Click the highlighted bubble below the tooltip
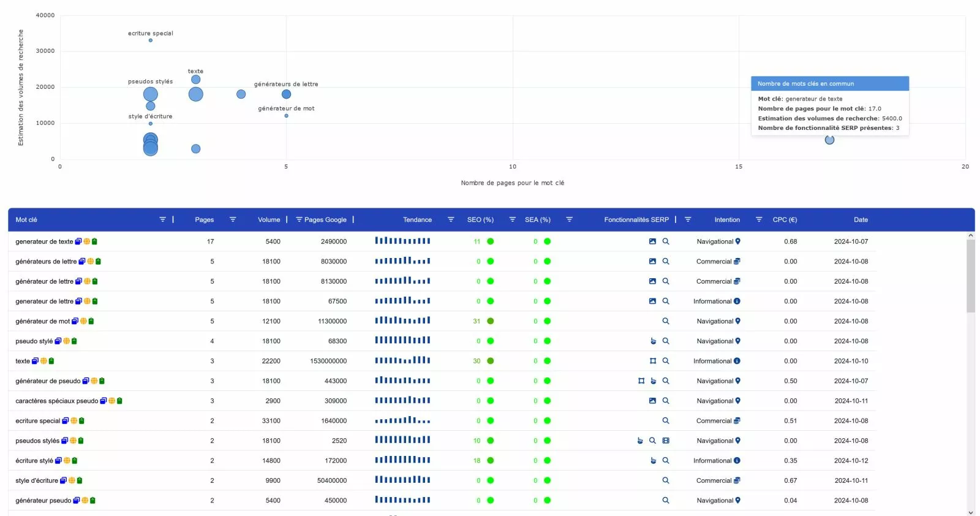Viewport: 980px width, 516px height. coord(829,140)
